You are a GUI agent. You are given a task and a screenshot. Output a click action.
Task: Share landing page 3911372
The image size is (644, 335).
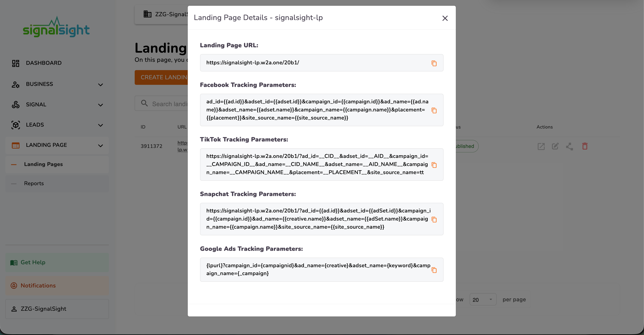tap(569, 146)
